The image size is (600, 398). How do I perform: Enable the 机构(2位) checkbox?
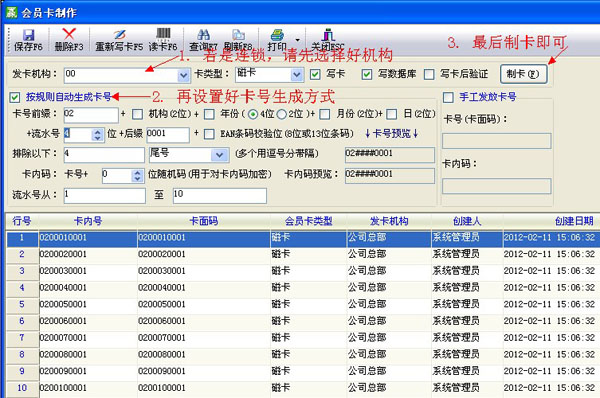tap(137, 114)
